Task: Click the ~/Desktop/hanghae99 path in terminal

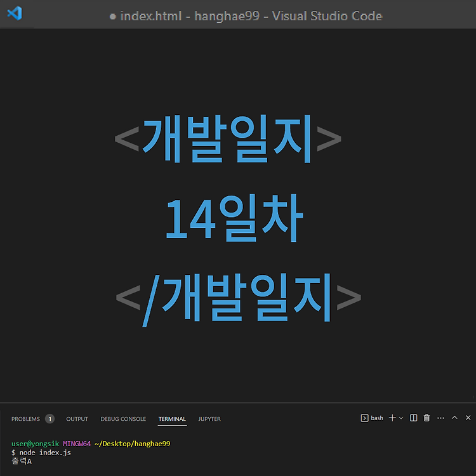Action: coord(133,444)
